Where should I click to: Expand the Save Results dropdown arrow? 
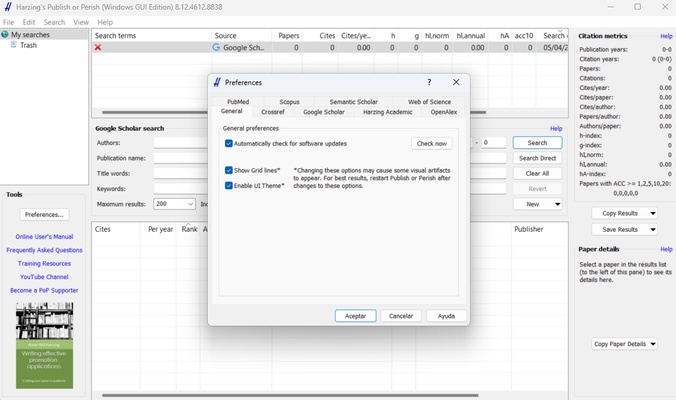(653, 229)
